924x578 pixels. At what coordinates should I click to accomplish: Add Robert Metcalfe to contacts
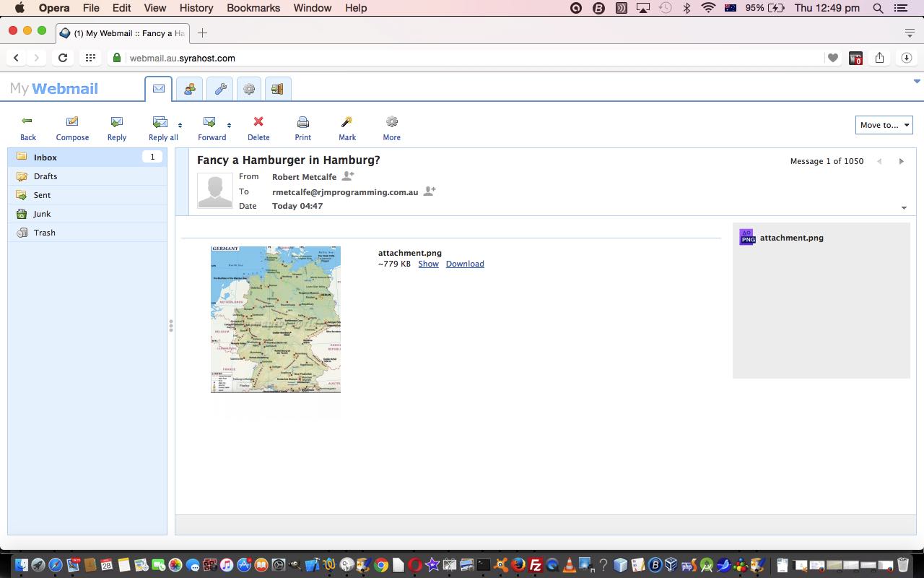click(x=348, y=176)
